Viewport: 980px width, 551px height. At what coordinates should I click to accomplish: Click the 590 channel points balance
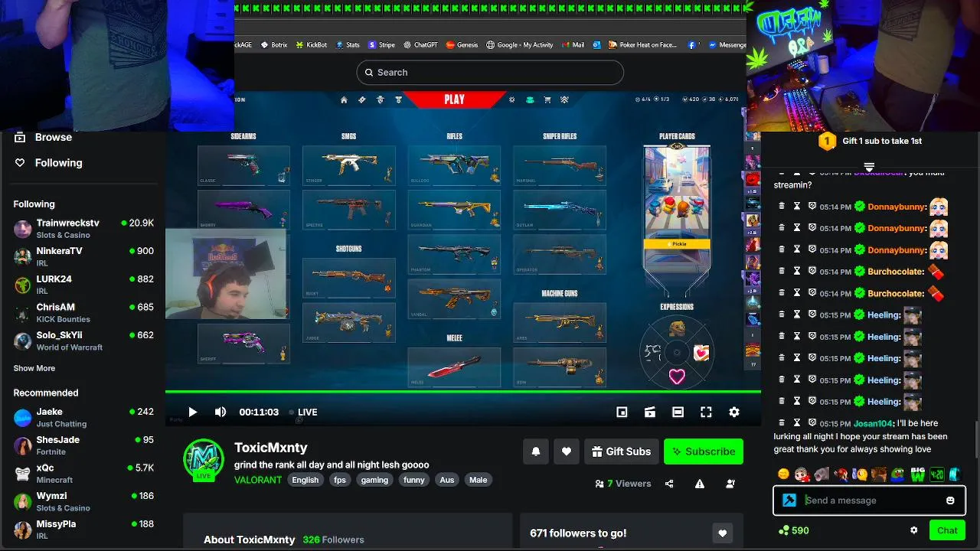[794, 530]
